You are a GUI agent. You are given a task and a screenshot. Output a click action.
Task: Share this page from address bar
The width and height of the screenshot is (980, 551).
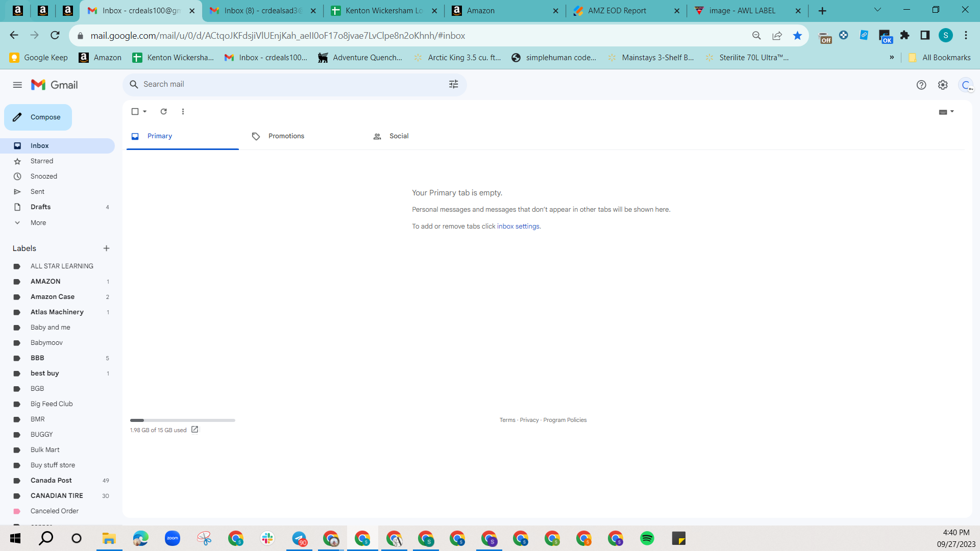[777, 35]
